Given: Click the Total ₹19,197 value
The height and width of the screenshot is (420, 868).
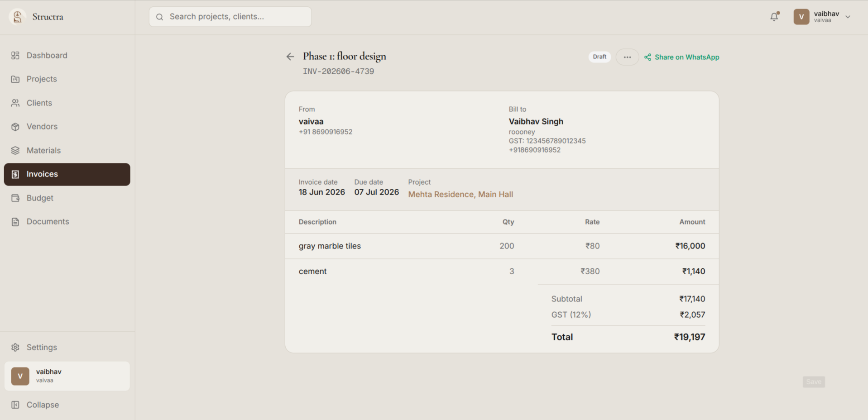Looking at the screenshot, I should tap(689, 337).
